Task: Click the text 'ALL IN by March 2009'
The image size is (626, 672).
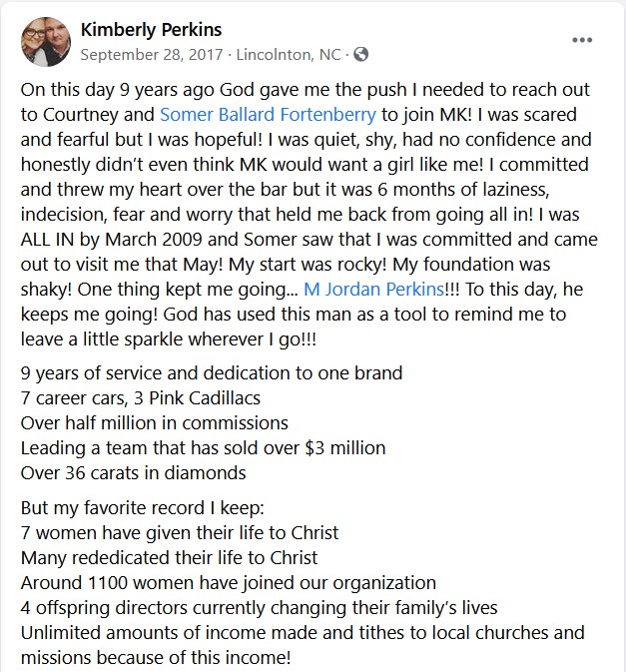Action: [111, 239]
